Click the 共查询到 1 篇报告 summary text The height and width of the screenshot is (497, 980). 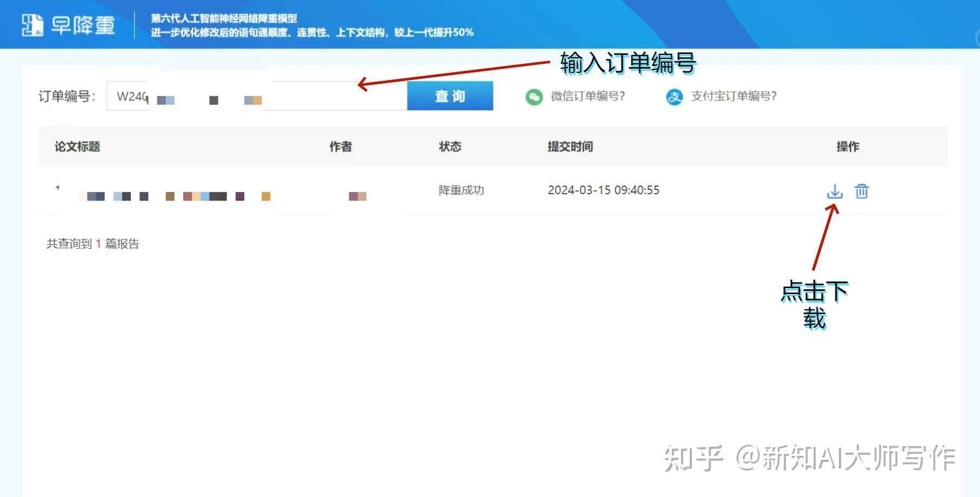click(92, 243)
